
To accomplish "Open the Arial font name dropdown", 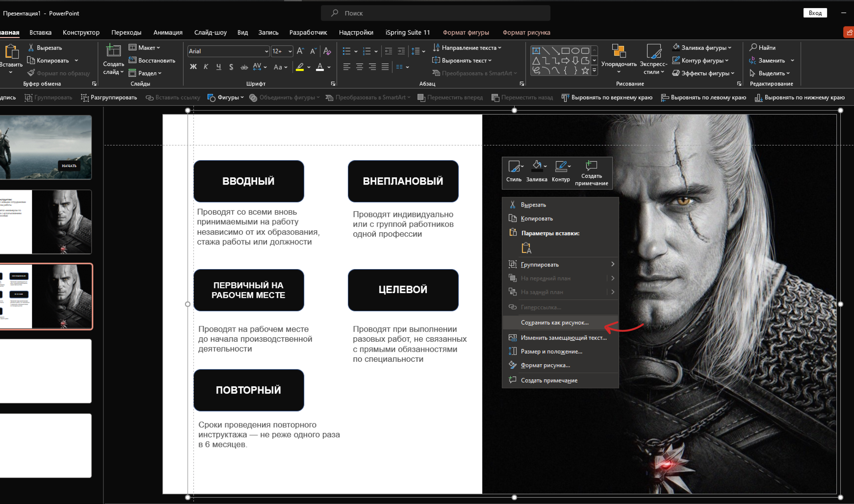I will (267, 51).
